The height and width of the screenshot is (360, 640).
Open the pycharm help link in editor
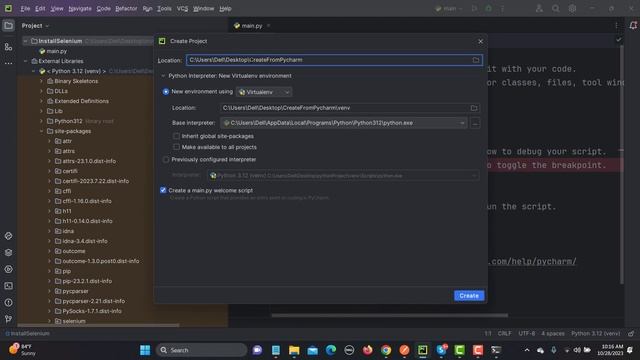pyautogui.click(x=532, y=261)
